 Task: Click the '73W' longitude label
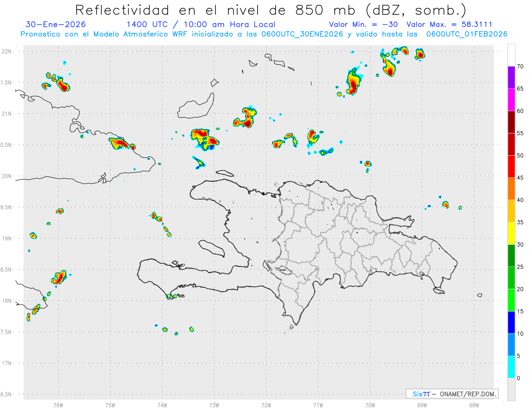pyautogui.click(x=214, y=405)
